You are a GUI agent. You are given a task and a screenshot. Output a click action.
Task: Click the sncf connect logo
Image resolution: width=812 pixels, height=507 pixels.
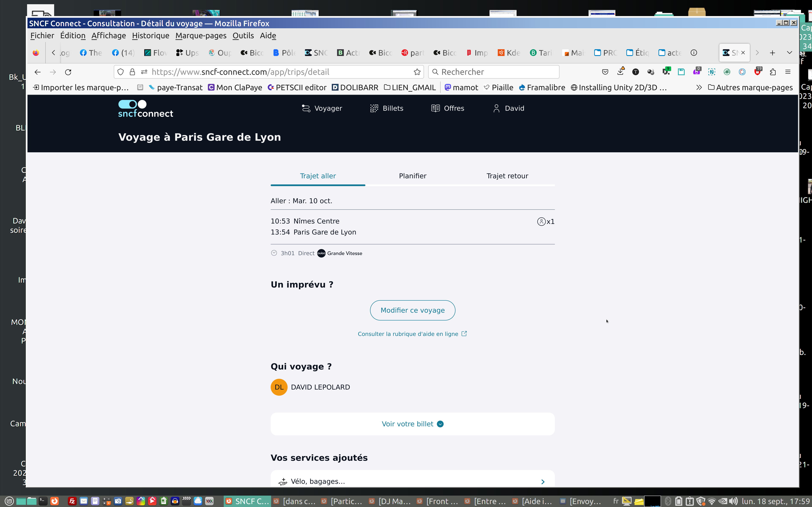pos(146,109)
